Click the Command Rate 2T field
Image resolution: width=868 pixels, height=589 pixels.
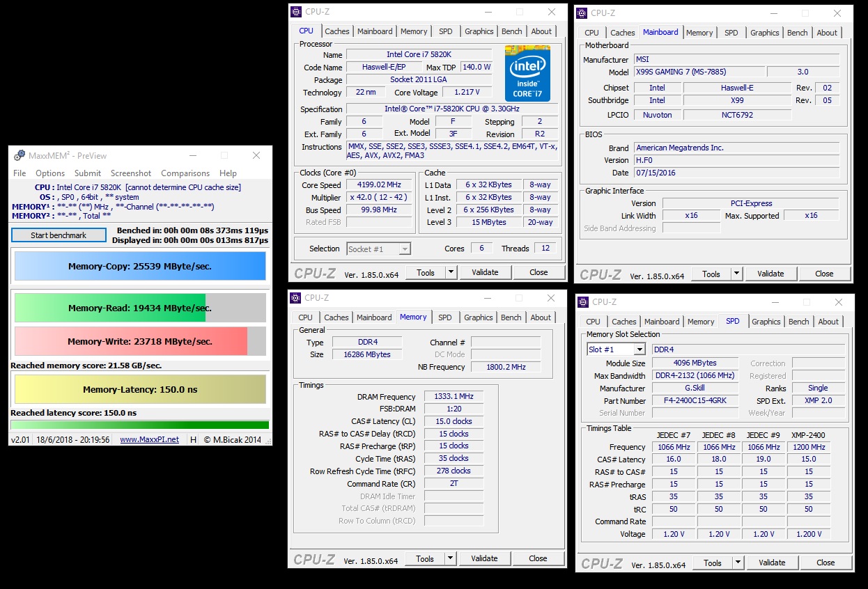tap(454, 484)
